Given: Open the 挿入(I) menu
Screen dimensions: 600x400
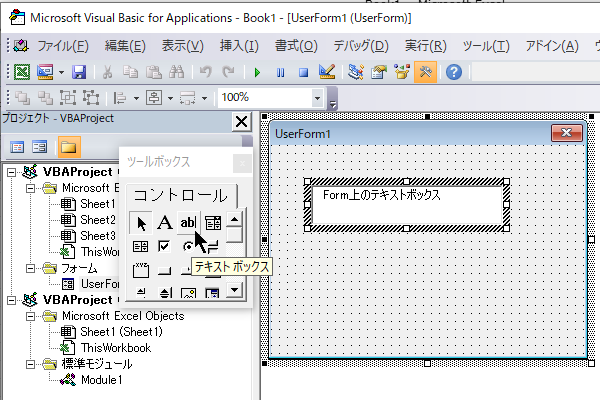Looking at the screenshot, I should (238, 45).
